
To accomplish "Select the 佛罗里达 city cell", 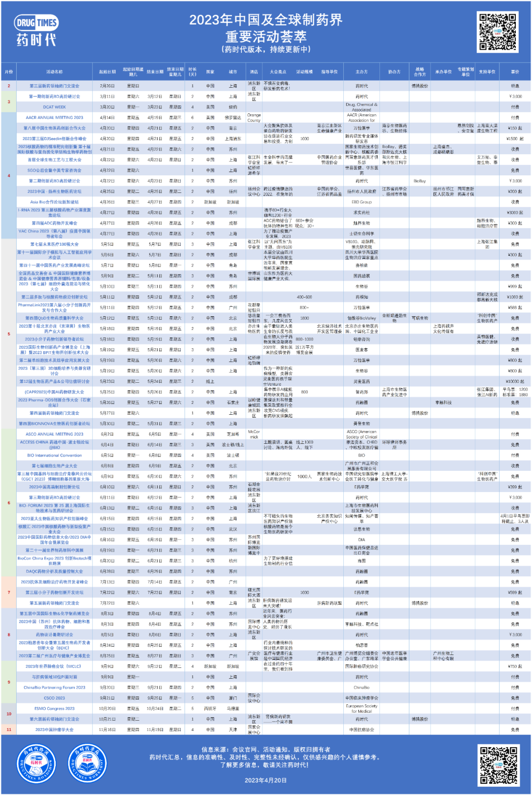I will click(233, 118).
